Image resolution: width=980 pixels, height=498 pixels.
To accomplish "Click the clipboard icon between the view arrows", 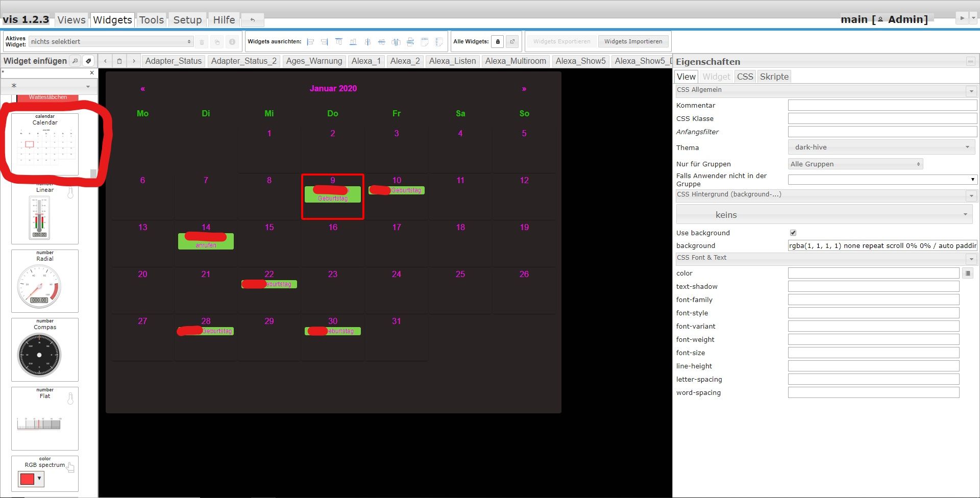I will pyautogui.click(x=119, y=61).
